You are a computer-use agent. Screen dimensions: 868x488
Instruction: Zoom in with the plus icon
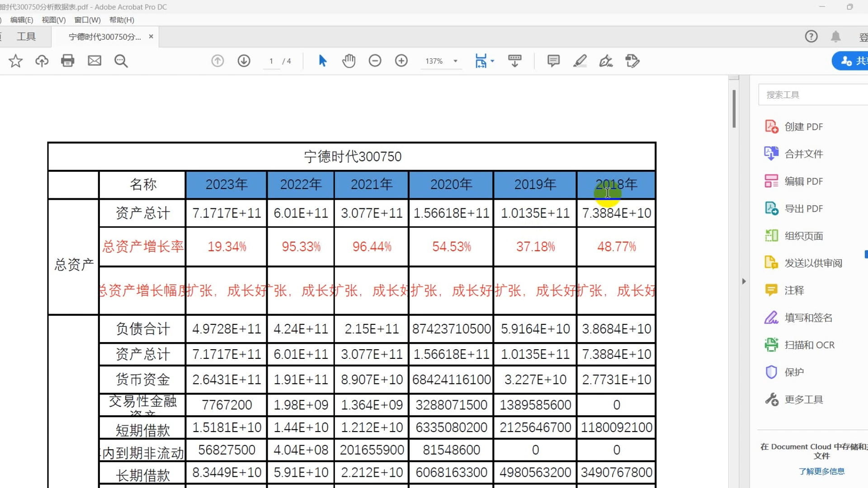401,61
